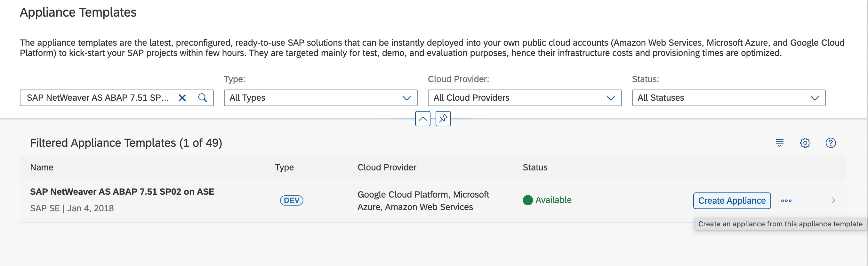Open SAP NetWeaver AS ABAP 7.51 SP02 template
Viewport: 868px width, 266px height.
pos(122,192)
